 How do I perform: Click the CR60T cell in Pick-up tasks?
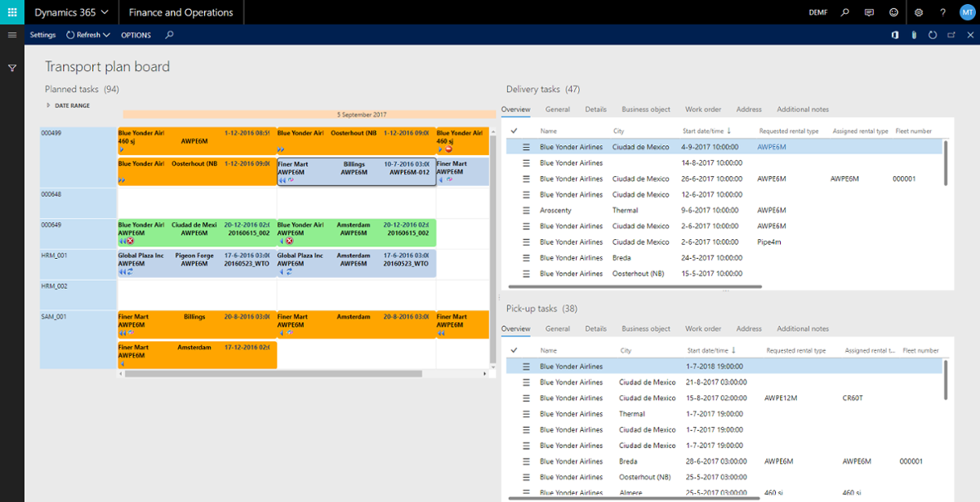(853, 398)
